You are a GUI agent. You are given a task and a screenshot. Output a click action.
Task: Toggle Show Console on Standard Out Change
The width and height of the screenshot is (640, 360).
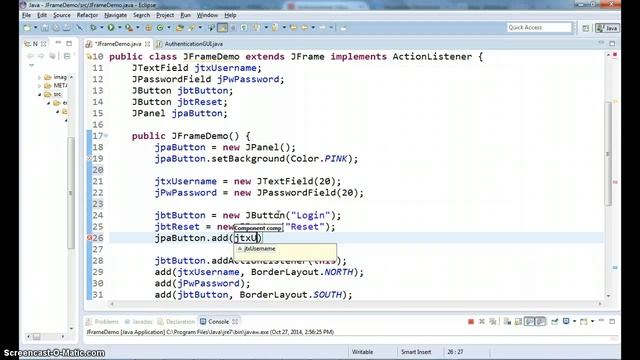coord(529,322)
